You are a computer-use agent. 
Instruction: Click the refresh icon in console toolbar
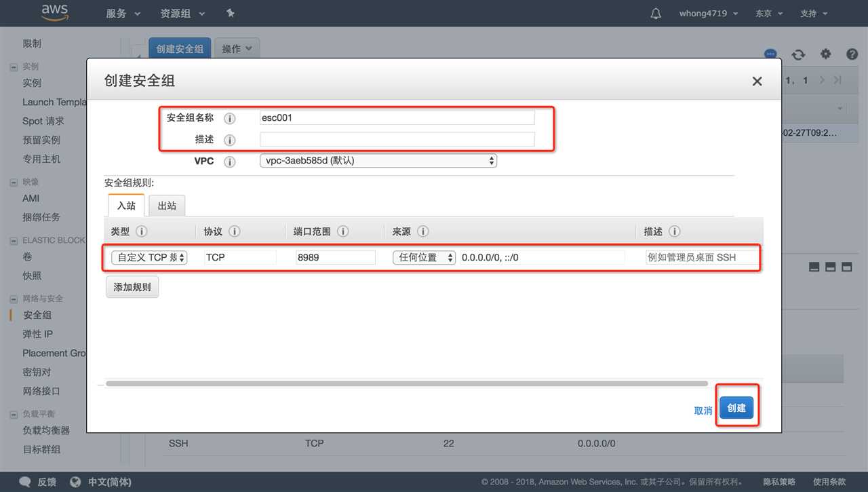pyautogui.click(x=798, y=54)
